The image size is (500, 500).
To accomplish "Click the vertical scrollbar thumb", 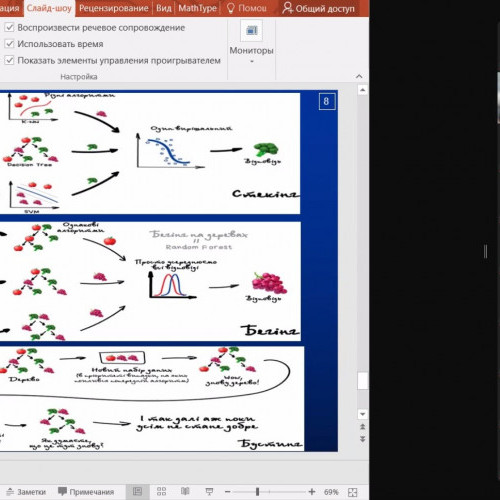I will coord(363,381).
